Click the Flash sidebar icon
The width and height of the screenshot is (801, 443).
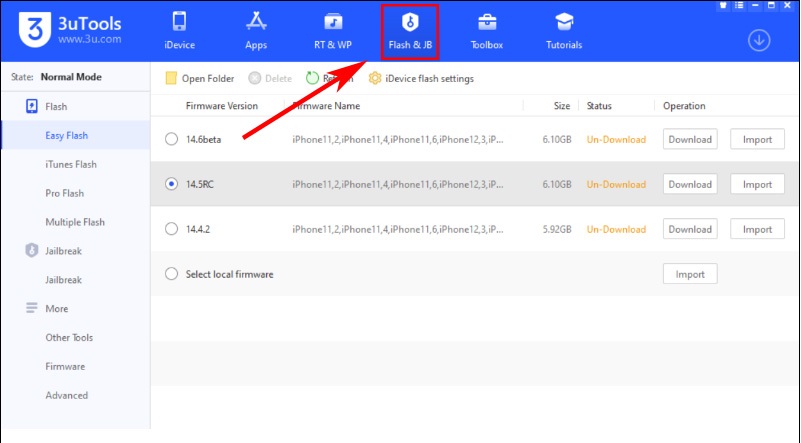click(32, 106)
